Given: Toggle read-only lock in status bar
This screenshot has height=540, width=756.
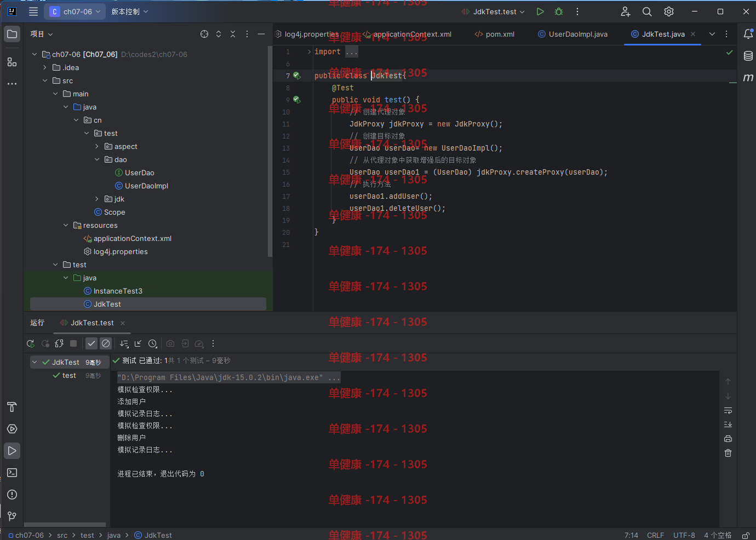Looking at the screenshot, I should pyautogui.click(x=746, y=535).
